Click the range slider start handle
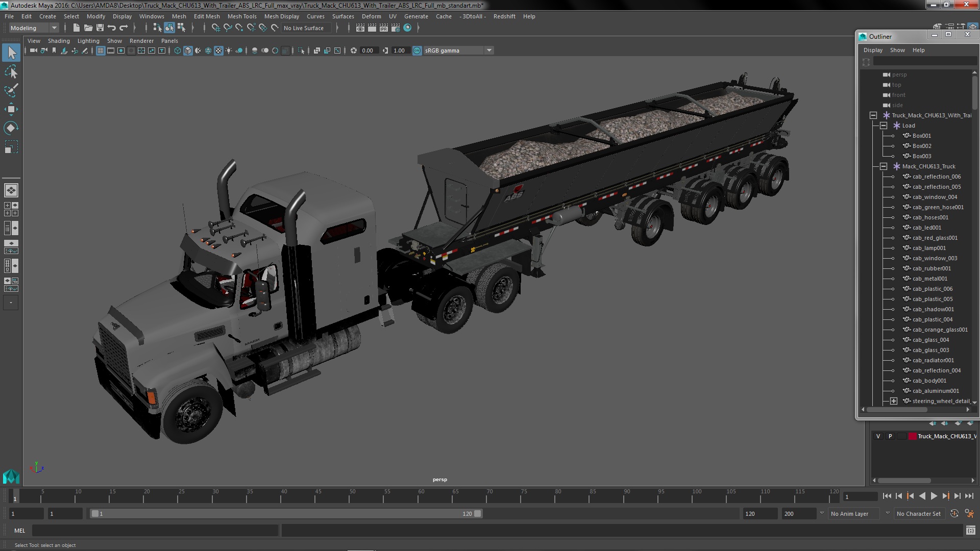 tap(95, 514)
